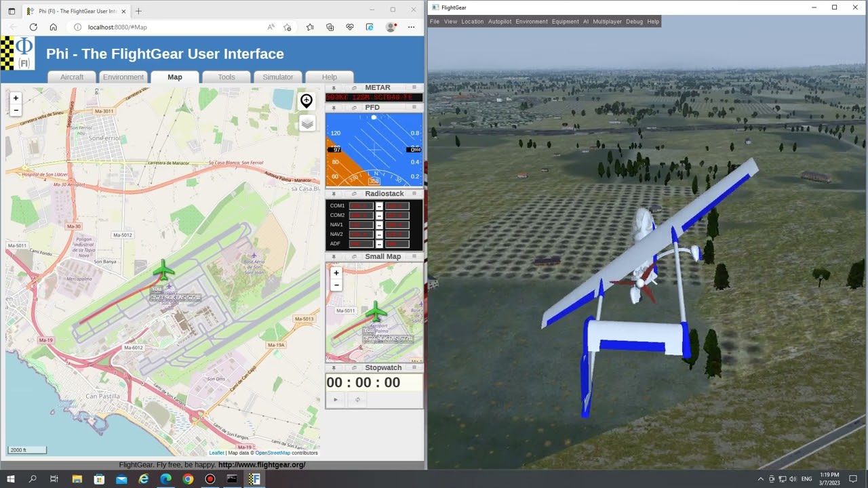Pin the Radiostack widget
Viewport: 868px width, 488px height.
pyautogui.click(x=334, y=194)
